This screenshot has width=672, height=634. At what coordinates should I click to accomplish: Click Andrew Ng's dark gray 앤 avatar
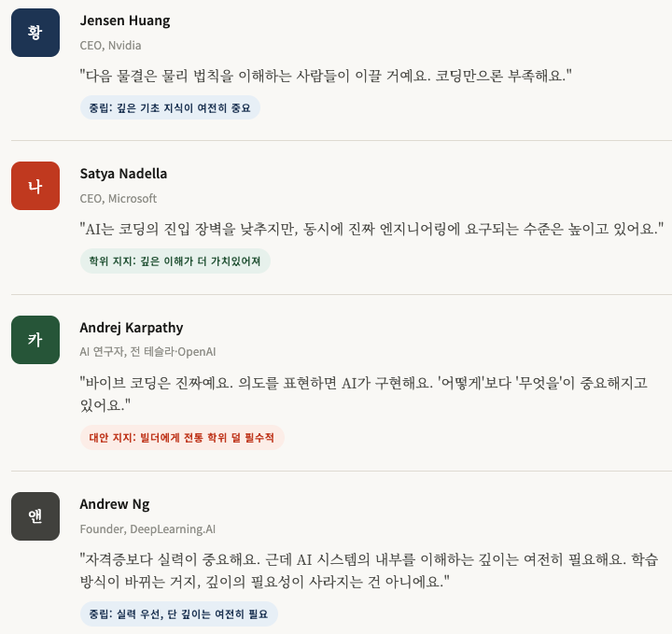coord(35,516)
